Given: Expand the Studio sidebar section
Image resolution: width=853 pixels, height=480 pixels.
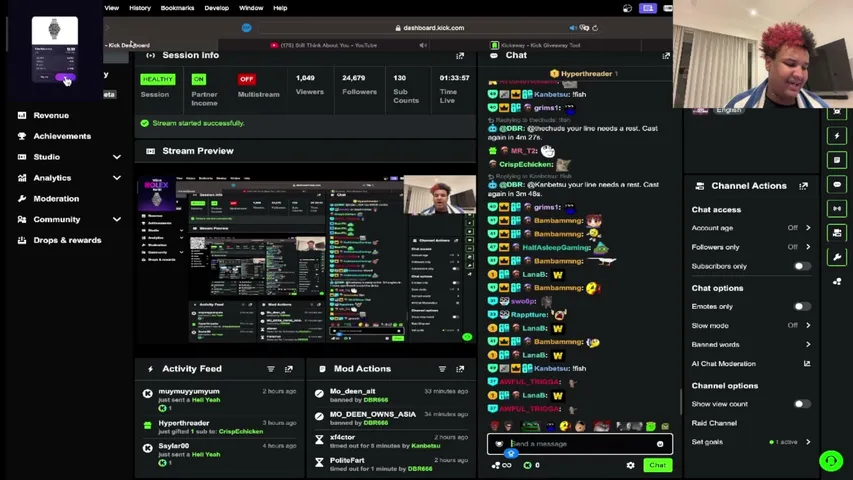Looking at the screenshot, I should 117,157.
